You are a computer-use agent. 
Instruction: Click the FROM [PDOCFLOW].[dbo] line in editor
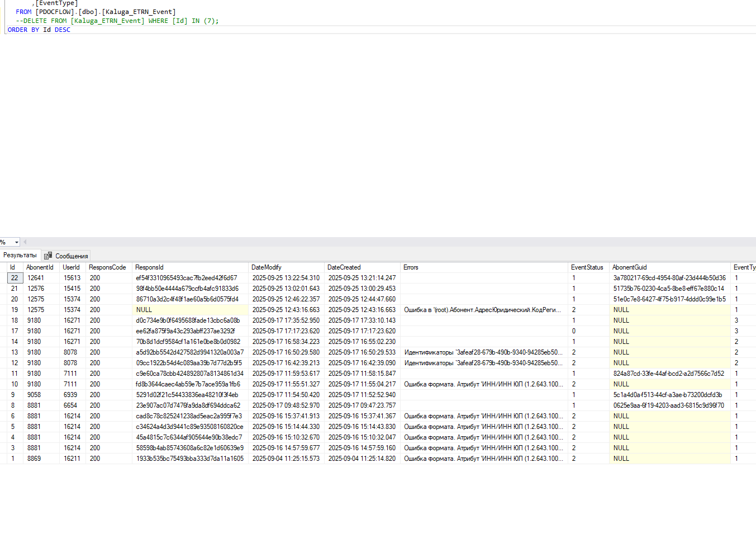[96, 12]
